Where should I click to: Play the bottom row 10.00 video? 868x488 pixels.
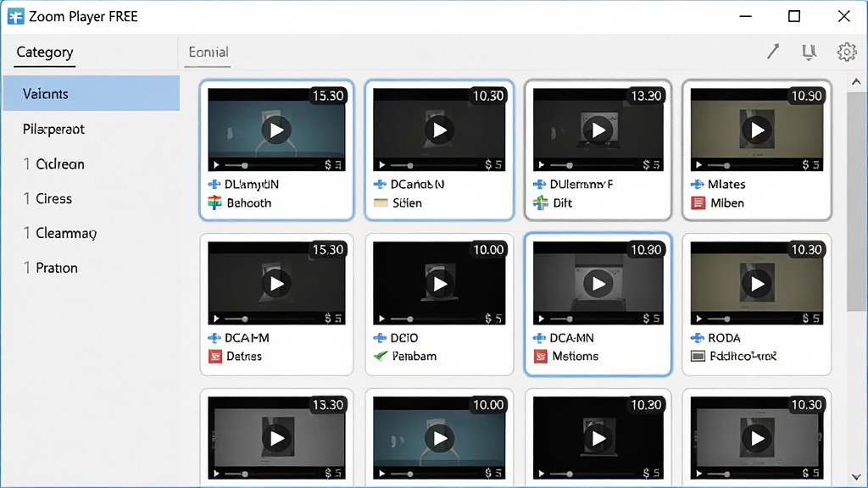coord(440,438)
